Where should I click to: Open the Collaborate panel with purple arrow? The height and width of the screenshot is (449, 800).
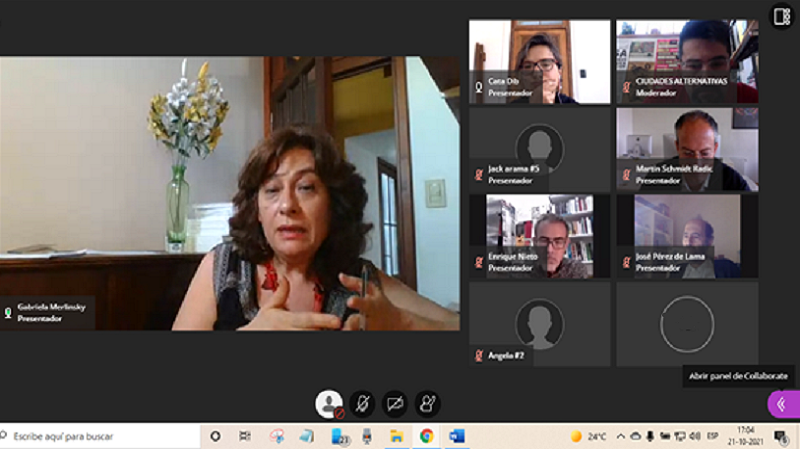(x=783, y=405)
